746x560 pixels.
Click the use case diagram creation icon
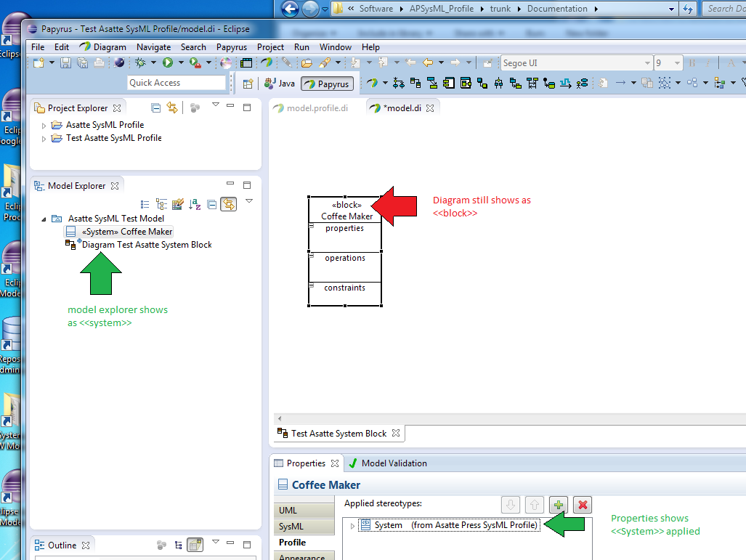pos(582,84)
